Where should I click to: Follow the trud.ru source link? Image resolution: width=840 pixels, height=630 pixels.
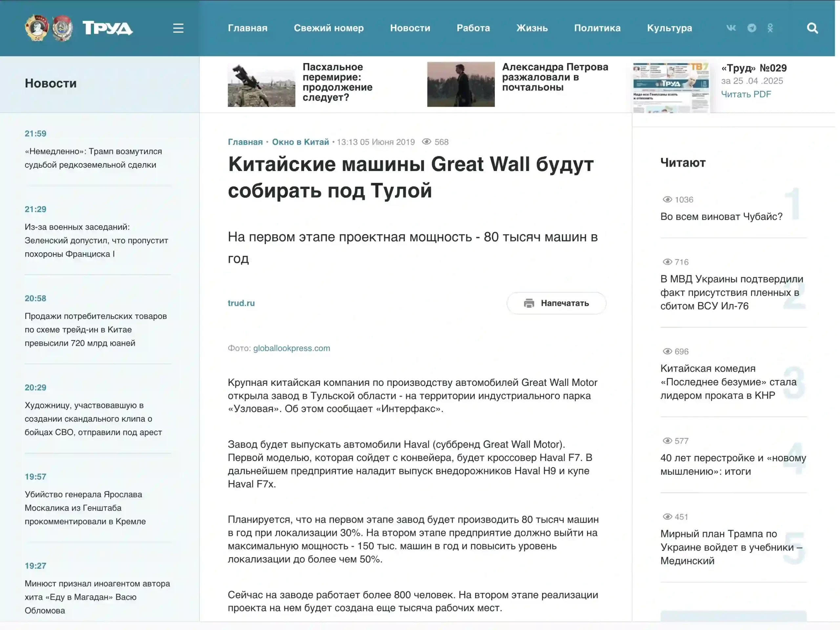click(x=241, y=303)
